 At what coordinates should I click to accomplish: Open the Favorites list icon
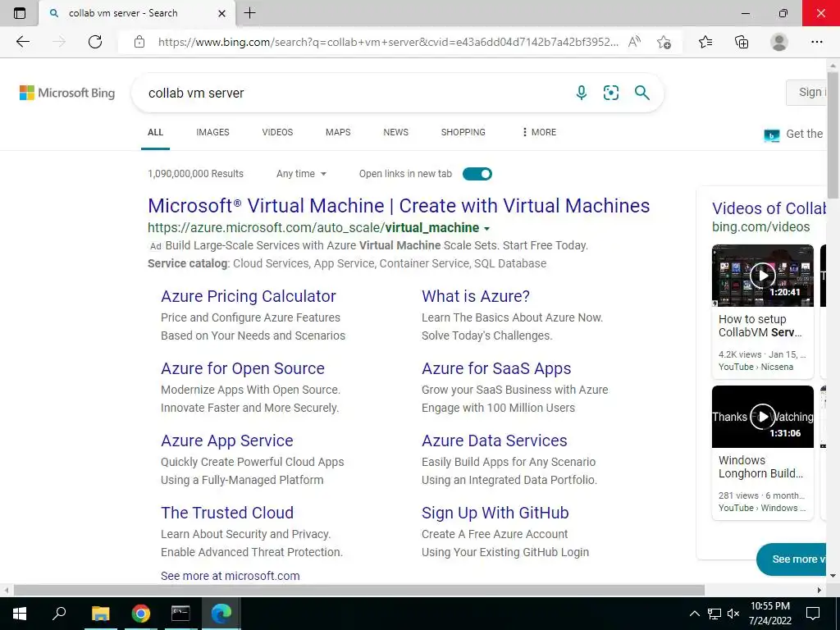coord(705,42)
